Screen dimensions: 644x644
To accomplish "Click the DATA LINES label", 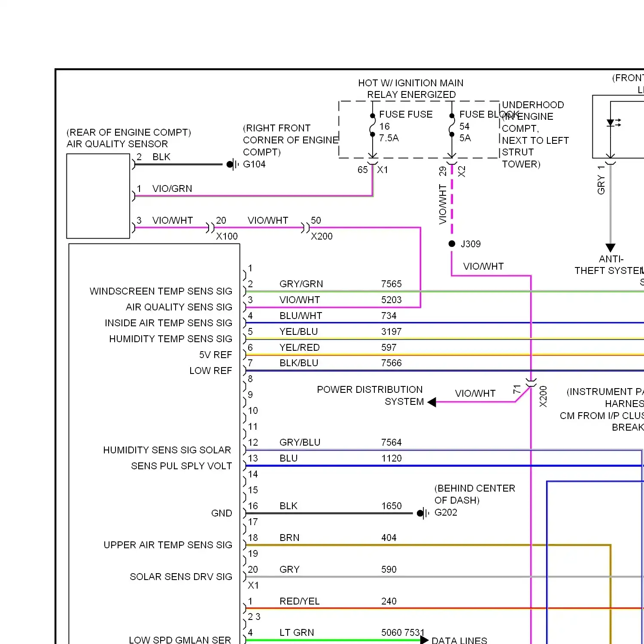I will tap(459, 641).
